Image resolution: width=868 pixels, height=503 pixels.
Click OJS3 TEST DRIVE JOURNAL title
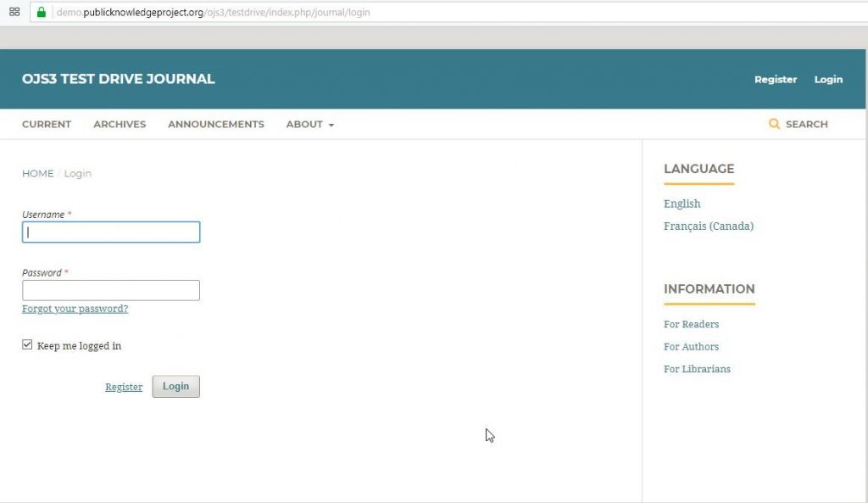(x=117, y=78)
